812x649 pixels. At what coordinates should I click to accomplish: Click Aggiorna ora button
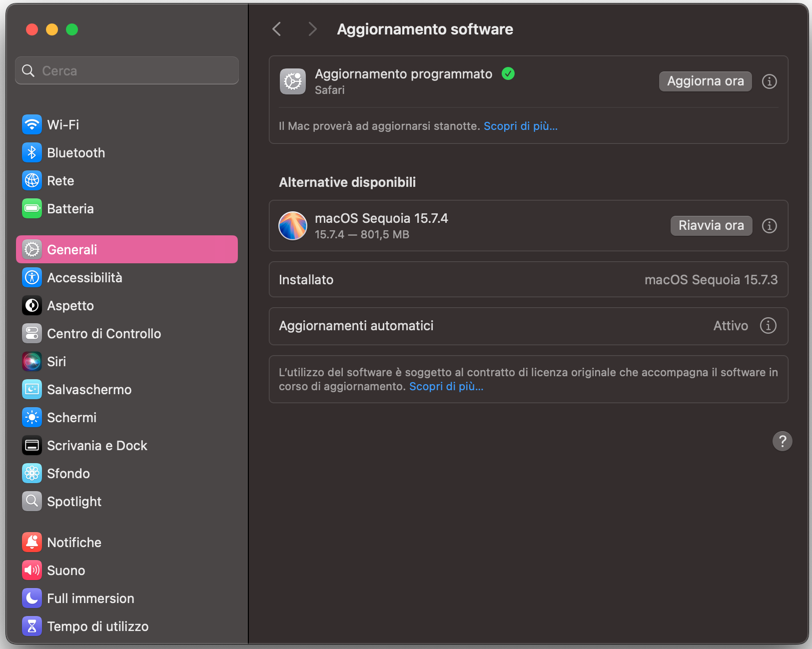click(705, 81)
